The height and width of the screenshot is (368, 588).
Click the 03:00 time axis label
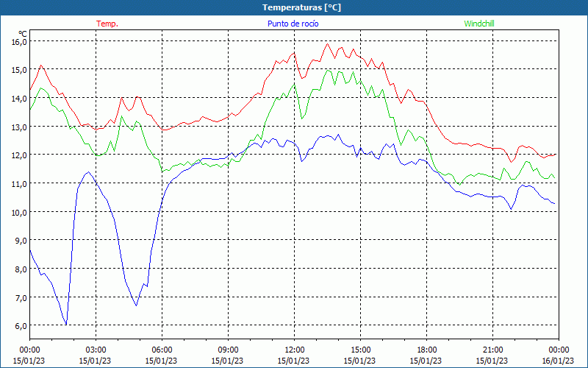pos(96,350)
